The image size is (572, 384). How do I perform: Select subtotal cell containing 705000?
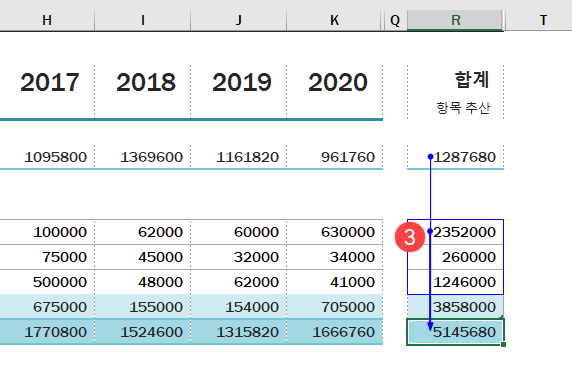pyautogui.click(x=335, y=307)
